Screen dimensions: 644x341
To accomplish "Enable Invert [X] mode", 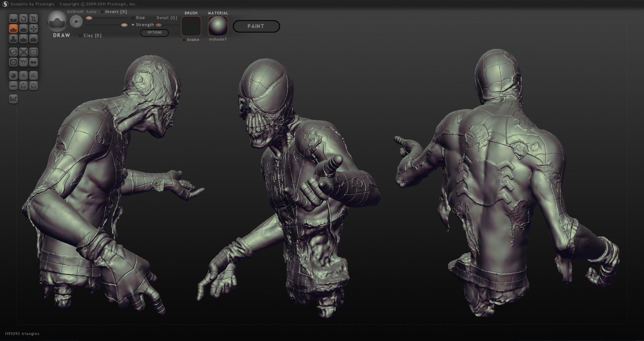I will coord(102,11).
